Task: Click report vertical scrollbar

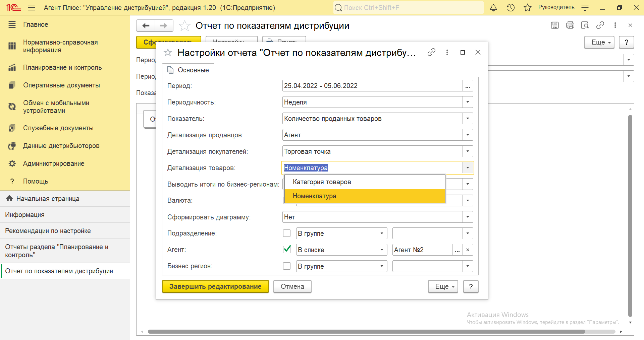Action: click(x=630, y=216)
